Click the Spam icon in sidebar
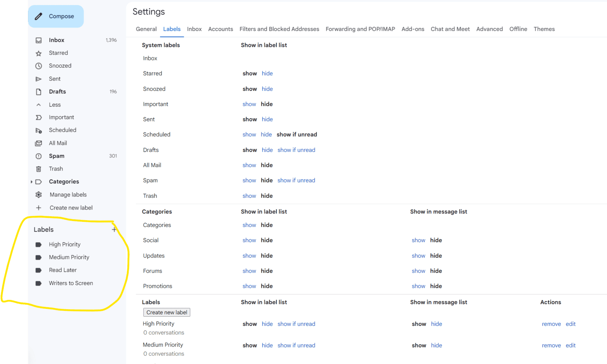This screenshot has height=364, width=607. click(38, 156)
